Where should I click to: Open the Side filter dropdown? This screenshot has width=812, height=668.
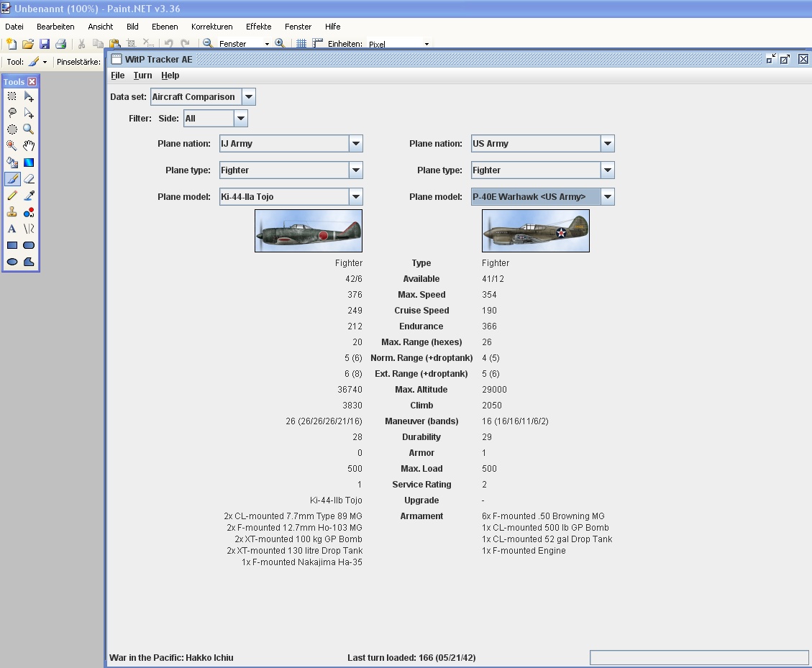[x=241, y=119]
